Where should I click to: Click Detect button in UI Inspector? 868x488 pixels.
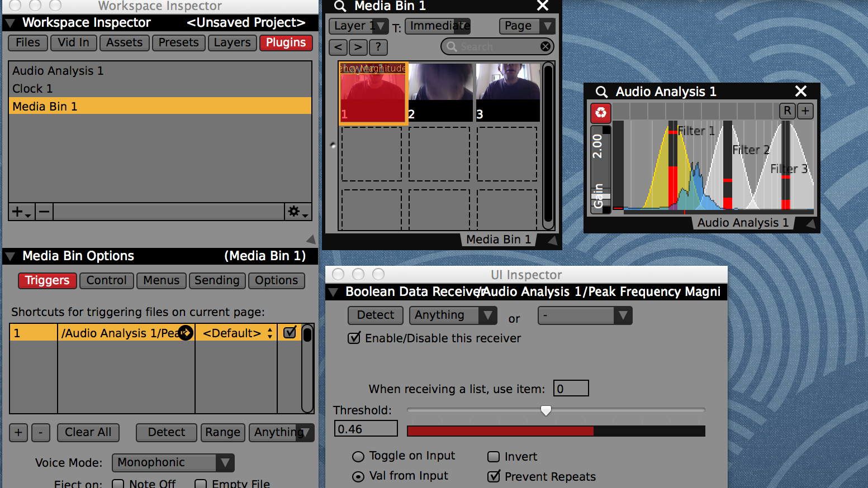coord(376,315)
